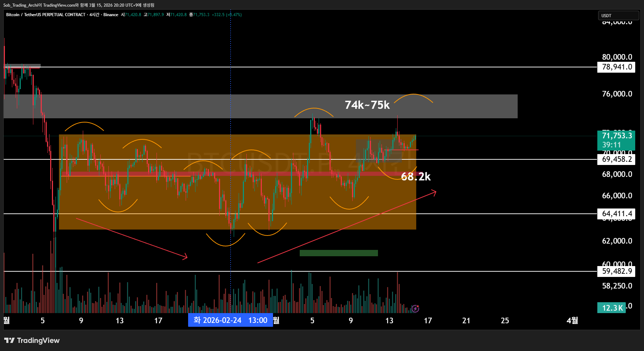Click the 25 date on the time axis

coord(505,320)
